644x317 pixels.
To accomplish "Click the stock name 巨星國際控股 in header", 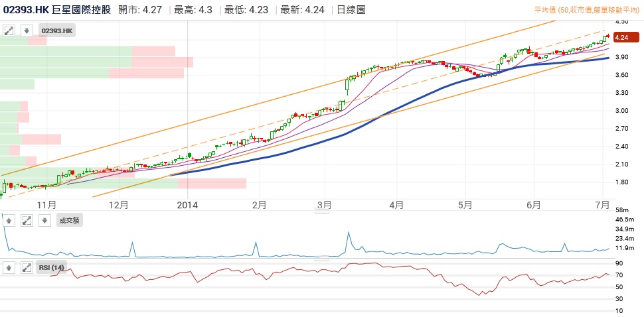I will tap(82, 10).
